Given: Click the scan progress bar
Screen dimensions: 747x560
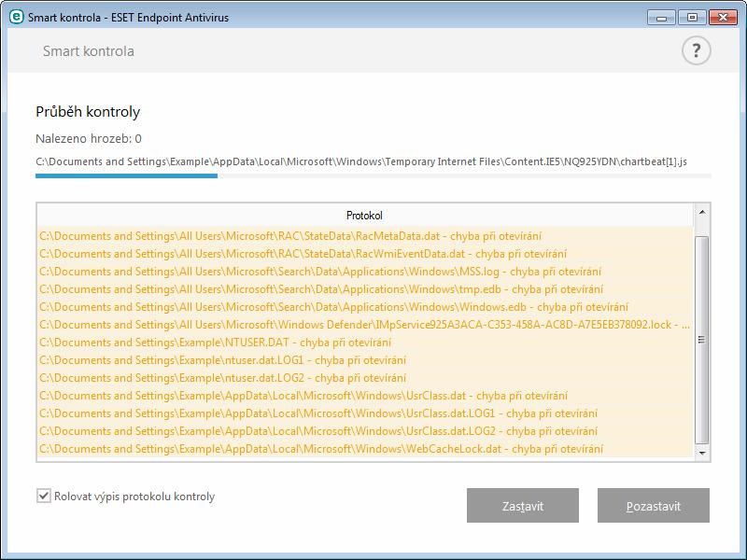Looking at the screenshot, I should 373,175.
